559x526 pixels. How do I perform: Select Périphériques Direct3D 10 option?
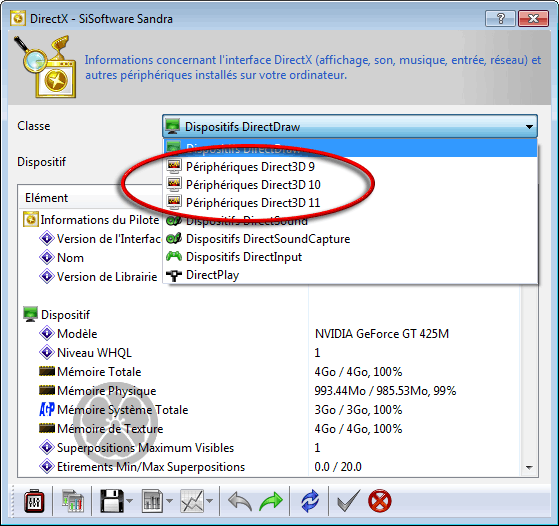pyautogui.click(x=351, y=185)
